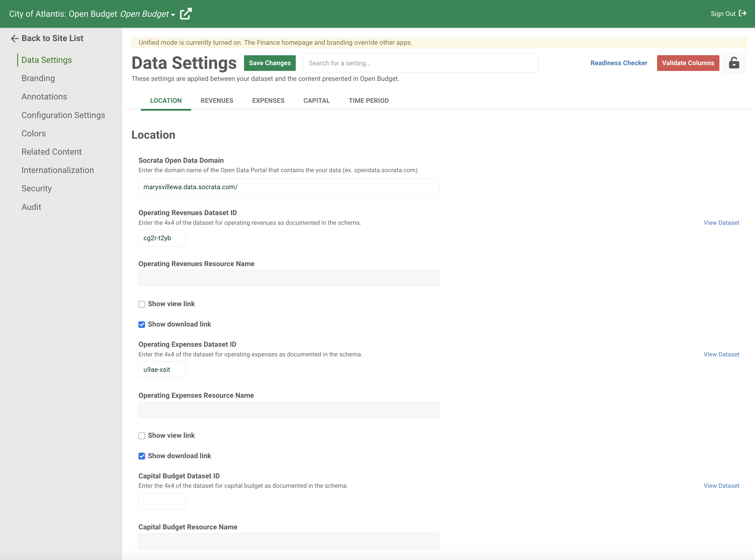The width and height of the screenshot is (755, 560).
Task: Open Audit in the sidebar
Action: pos(31,207)
